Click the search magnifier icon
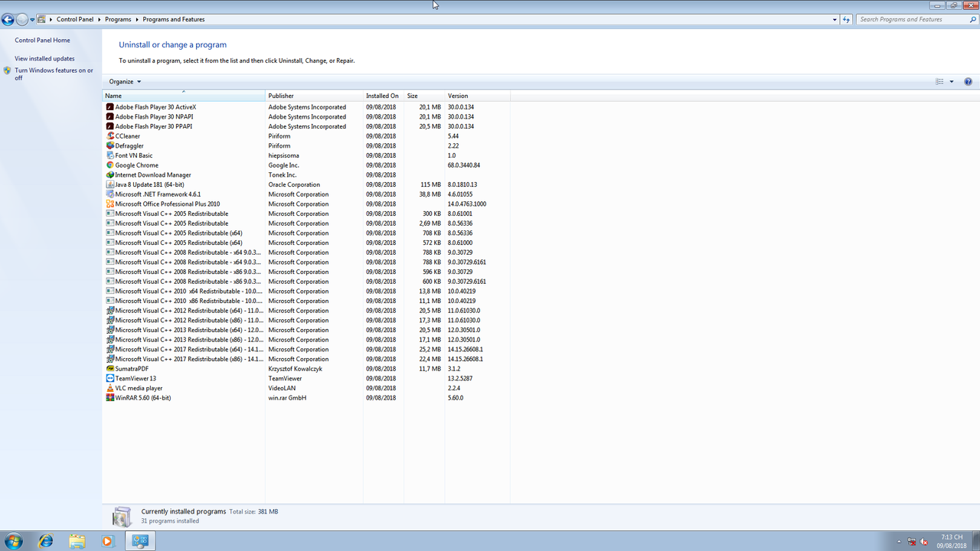Image resolution: width=980 pixels, height=551 pixels. click(x=973, y=19)
